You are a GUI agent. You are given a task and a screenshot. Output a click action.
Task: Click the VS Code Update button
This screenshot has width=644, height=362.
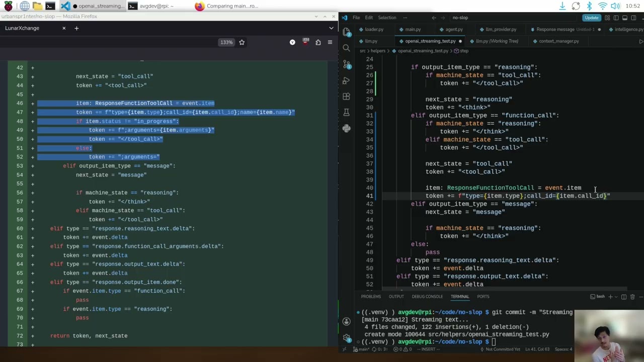click(x=592, y=18)
